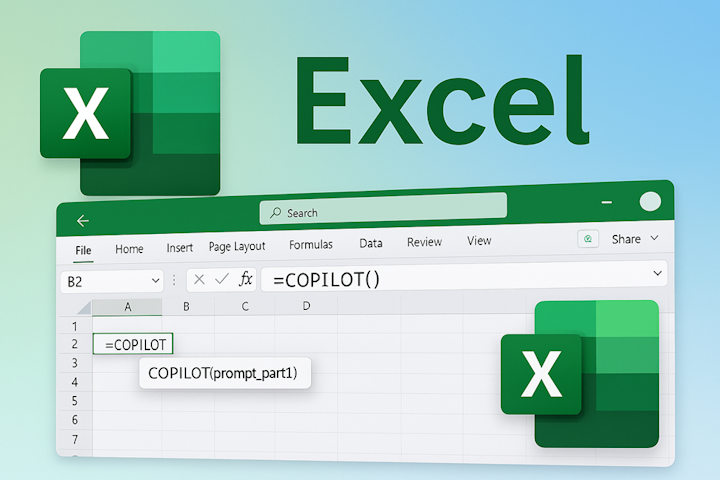Click the minimize dash in the title bar
This screenshot has width=720, height=480.
pos(607,202)
